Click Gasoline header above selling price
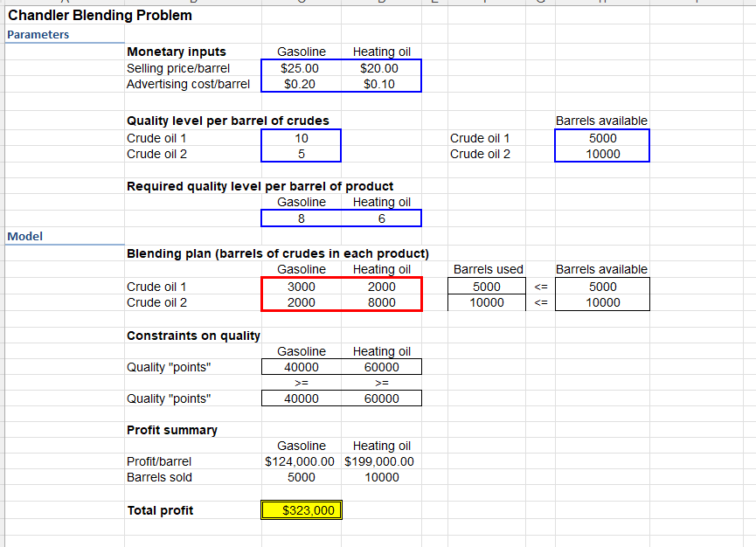Screen dimensions: 756x547 (302, 52)
